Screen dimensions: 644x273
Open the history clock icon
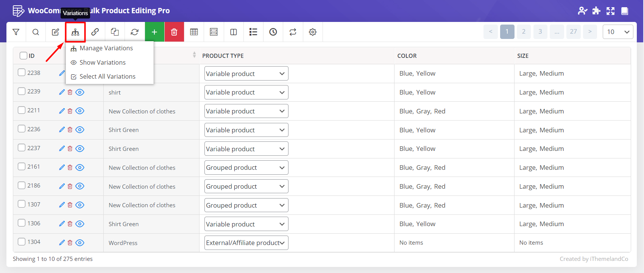[x=273, y=32]
